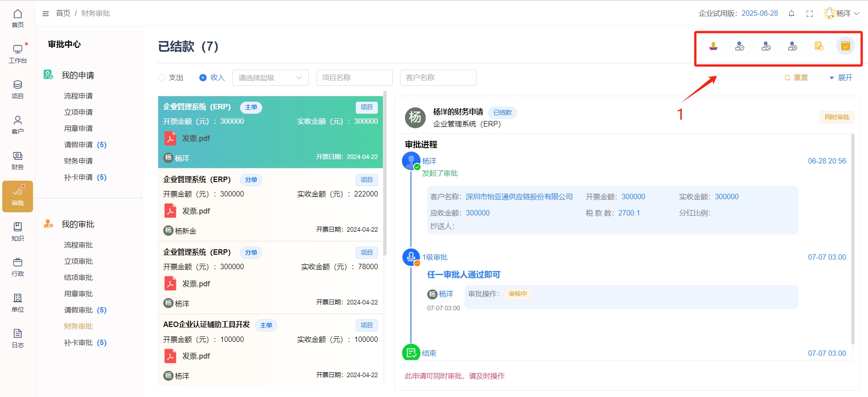This screenshot has width=868, height=397.
Task: Open the 日志 log sidebar icon
Action: [18, 339]
